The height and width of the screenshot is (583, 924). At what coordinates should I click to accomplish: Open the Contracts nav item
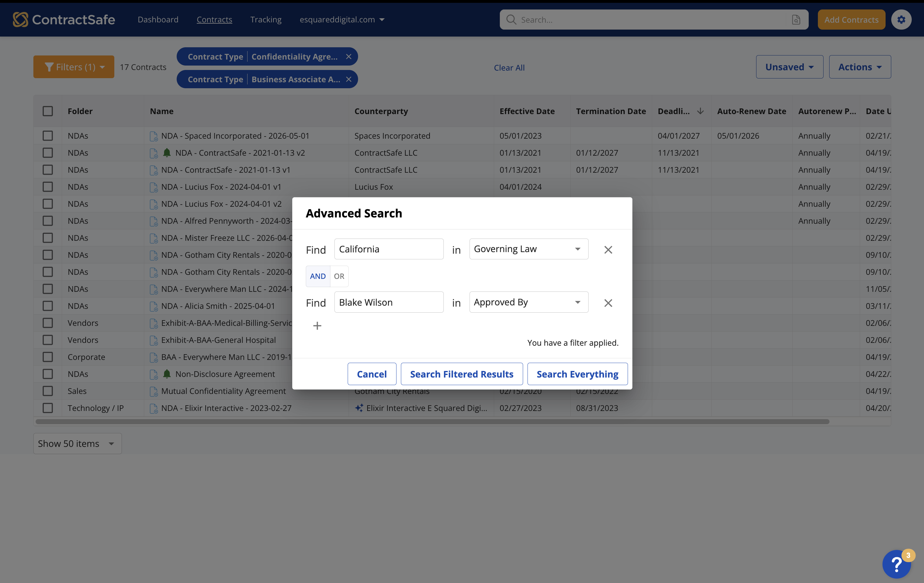214,20
